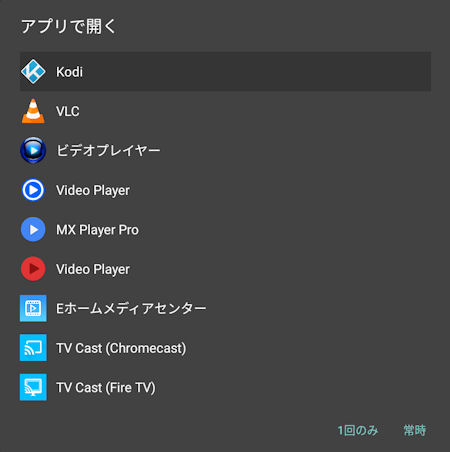Select TV Cast (Chromecast) text entry
The width and height of the screenshot is (450, 452).
coord(121,348)
